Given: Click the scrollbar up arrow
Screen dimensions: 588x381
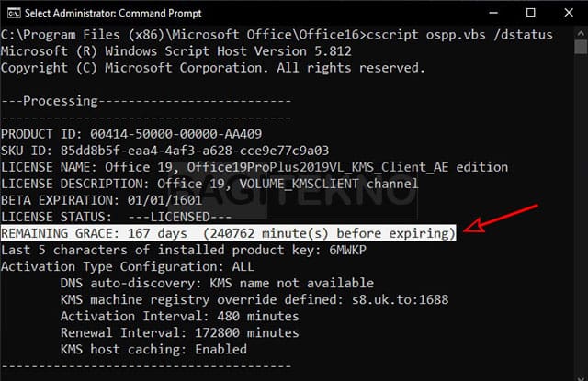Looking at the screenshot, I should (581, 33).
